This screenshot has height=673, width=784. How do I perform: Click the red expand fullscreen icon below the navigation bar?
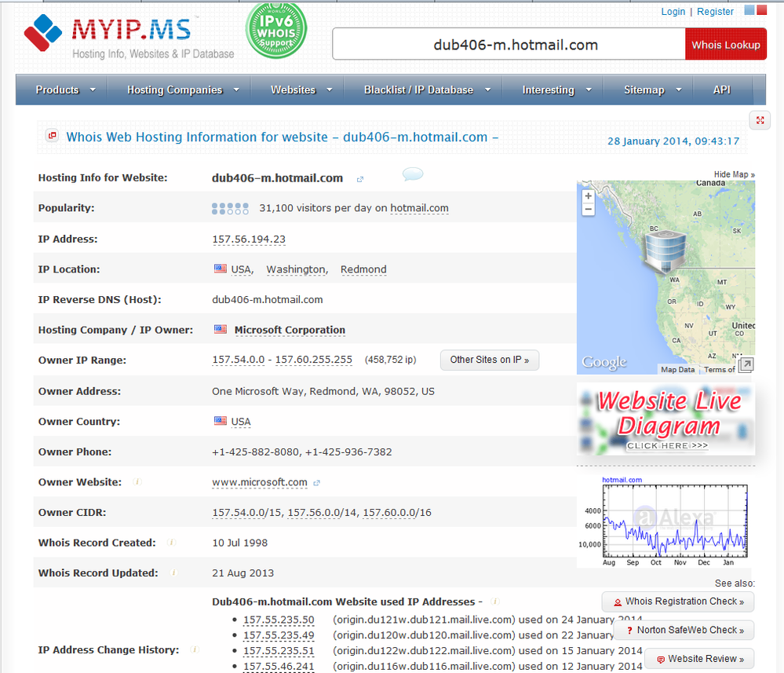(x=760, y=120)
